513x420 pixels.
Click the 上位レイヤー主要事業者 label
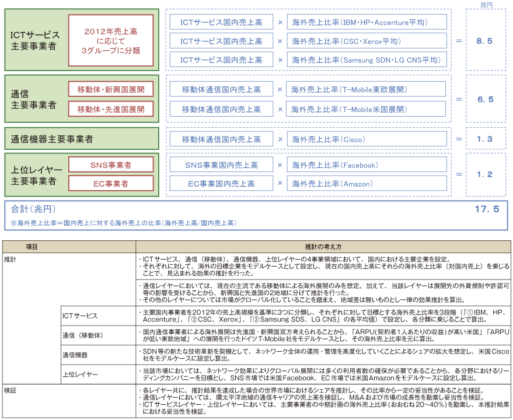(36, 176)
